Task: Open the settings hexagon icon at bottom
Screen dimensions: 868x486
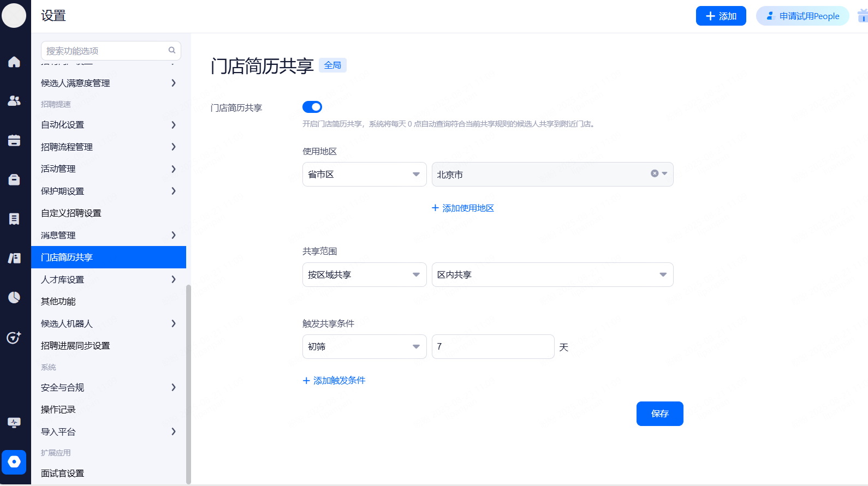Action: [14, 462]
